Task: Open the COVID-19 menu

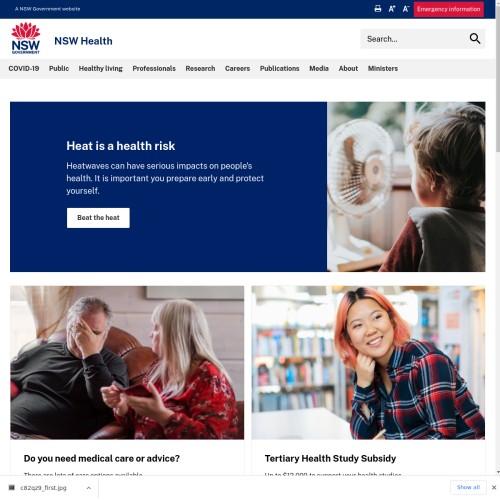Action: click(24, 68)
